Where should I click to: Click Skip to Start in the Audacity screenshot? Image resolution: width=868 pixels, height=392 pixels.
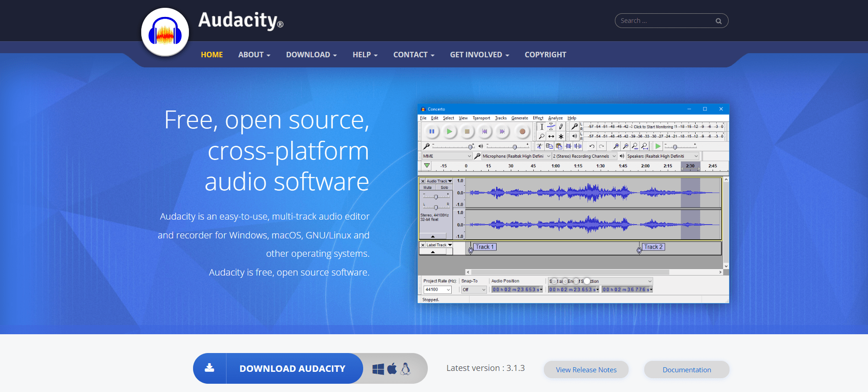[485, 132]
